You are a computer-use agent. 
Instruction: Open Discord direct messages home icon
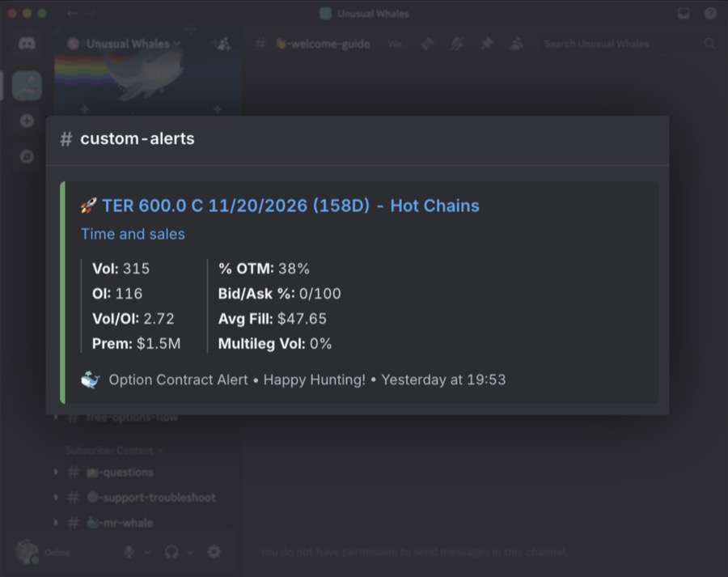(x=27, y=44)
